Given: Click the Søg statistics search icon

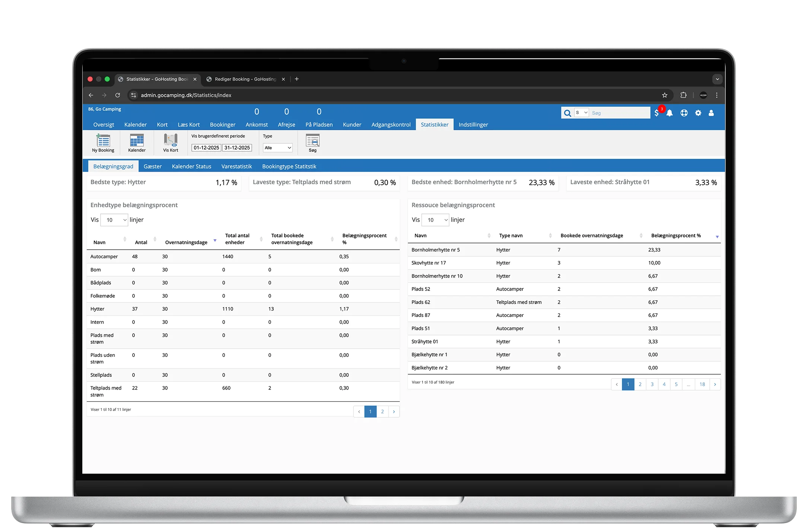Looking at the screenshot, I should tap(312, 143).
